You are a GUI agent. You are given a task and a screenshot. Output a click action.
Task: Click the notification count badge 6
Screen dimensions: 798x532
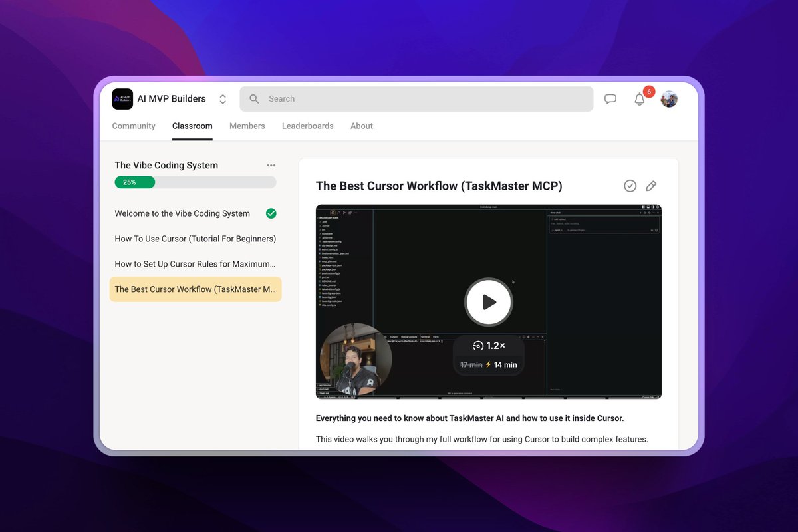pos(649,92)
